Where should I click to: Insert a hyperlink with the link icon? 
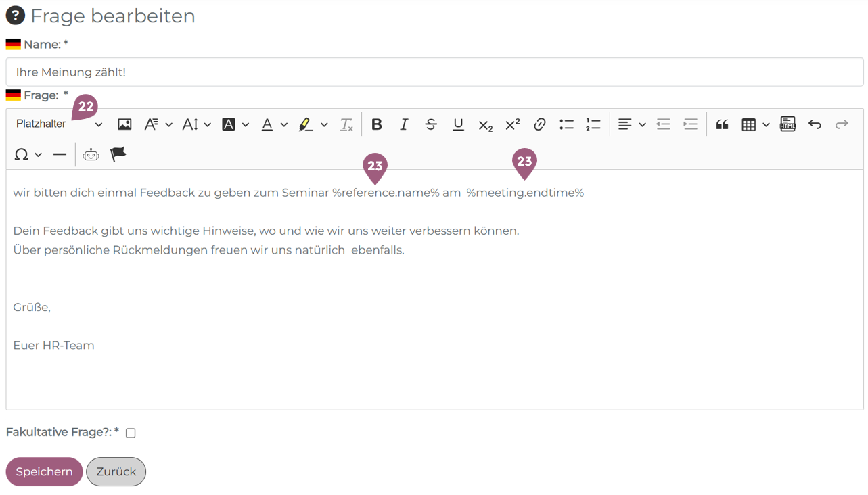539,124
